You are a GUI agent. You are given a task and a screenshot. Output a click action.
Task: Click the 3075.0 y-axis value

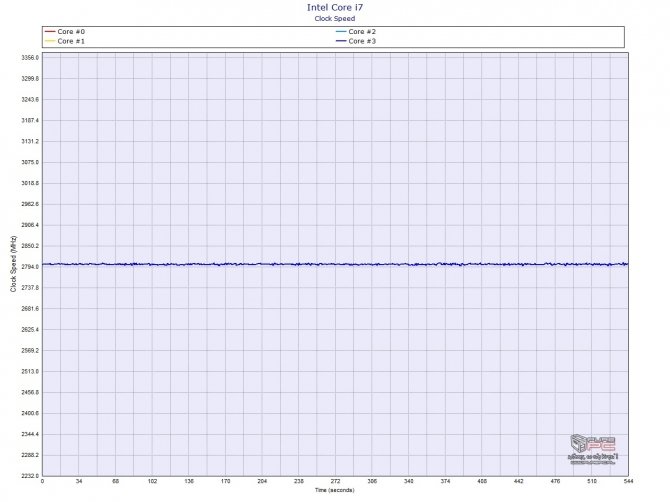pos(30,162)
